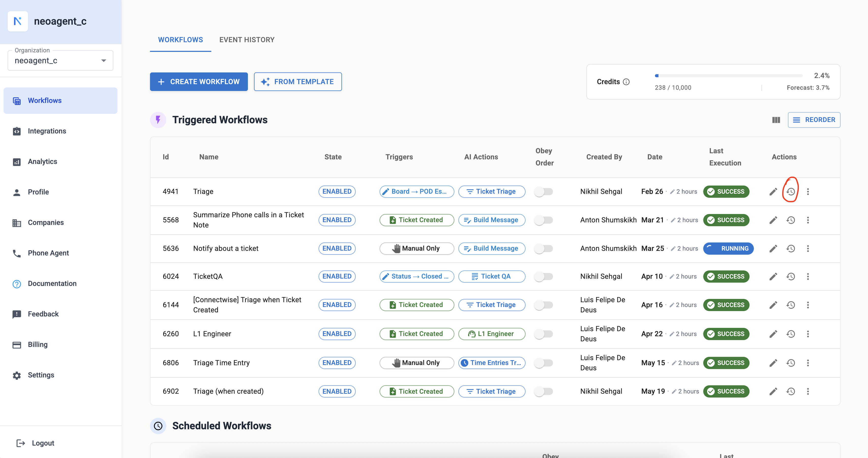Image resolution: width=868 pixels, height=458 pixels.
Task: Open three-dot menu for Triage (when created)
Action: (808, 391)
